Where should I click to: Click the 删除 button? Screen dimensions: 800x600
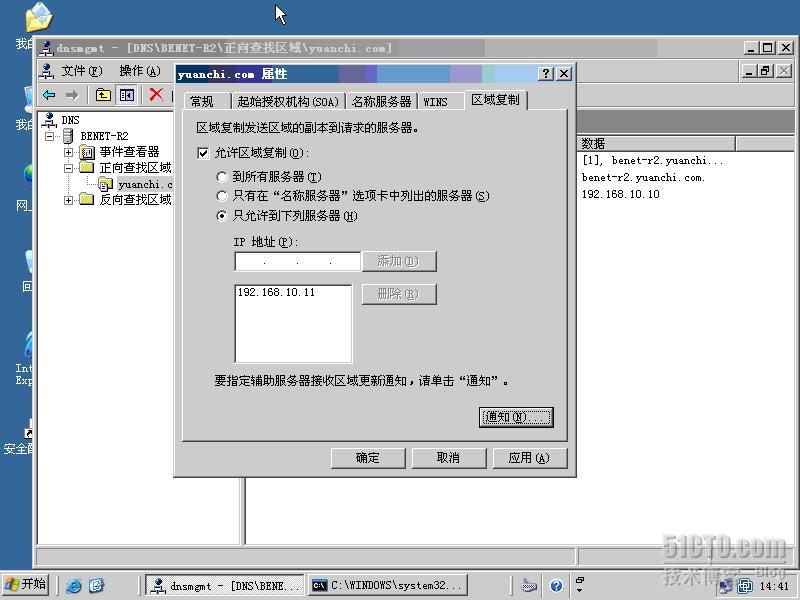pyautogui.click(x=399, y=294)
